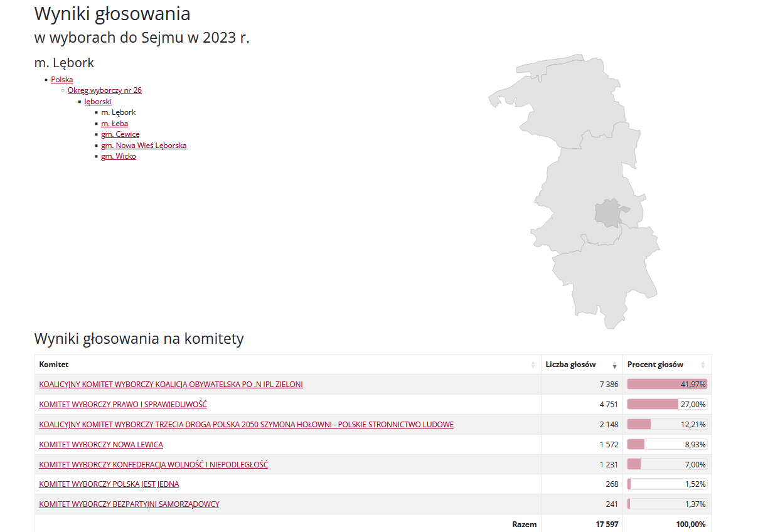The width and height of the screenshot is (763, 532).
Task: Sort table by Komitet column sort icon
Action: 533,364
